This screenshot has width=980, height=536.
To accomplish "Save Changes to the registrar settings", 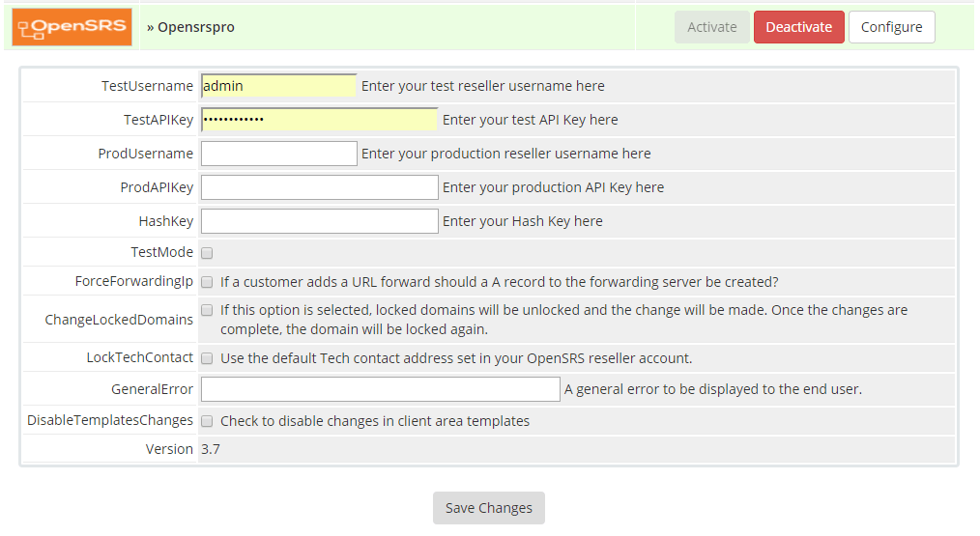I will [x=489, y=508].
